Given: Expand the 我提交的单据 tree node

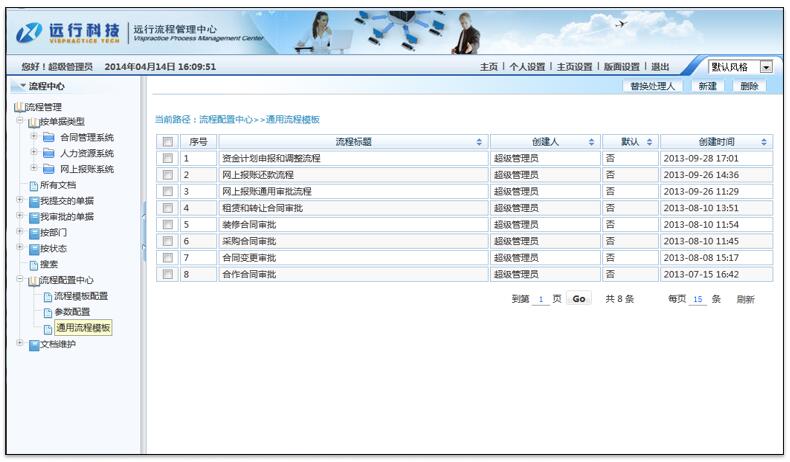Looking at the screenshot, I should (x=20, y=201).
